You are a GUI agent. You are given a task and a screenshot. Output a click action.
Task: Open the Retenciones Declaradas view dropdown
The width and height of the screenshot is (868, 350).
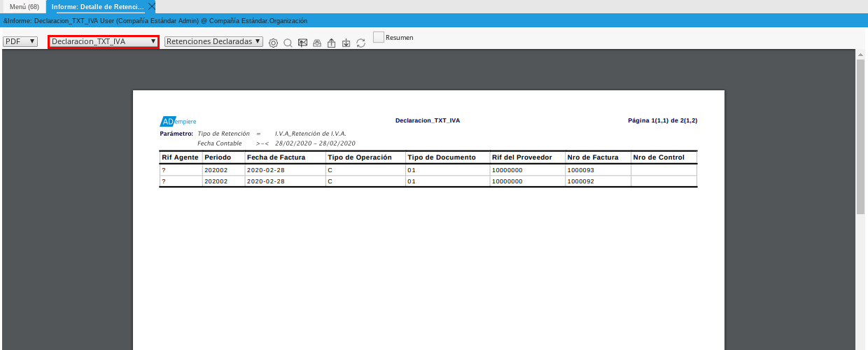213,41
